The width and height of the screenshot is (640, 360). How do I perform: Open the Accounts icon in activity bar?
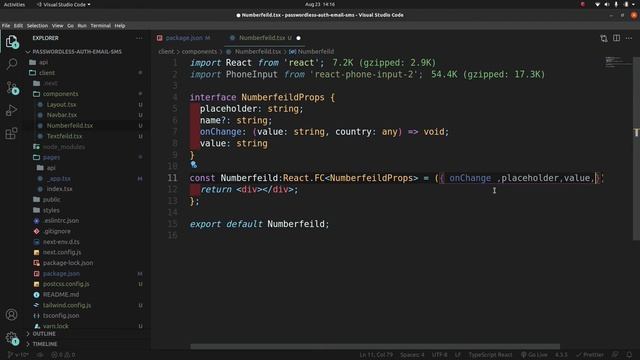click(11, 315)
